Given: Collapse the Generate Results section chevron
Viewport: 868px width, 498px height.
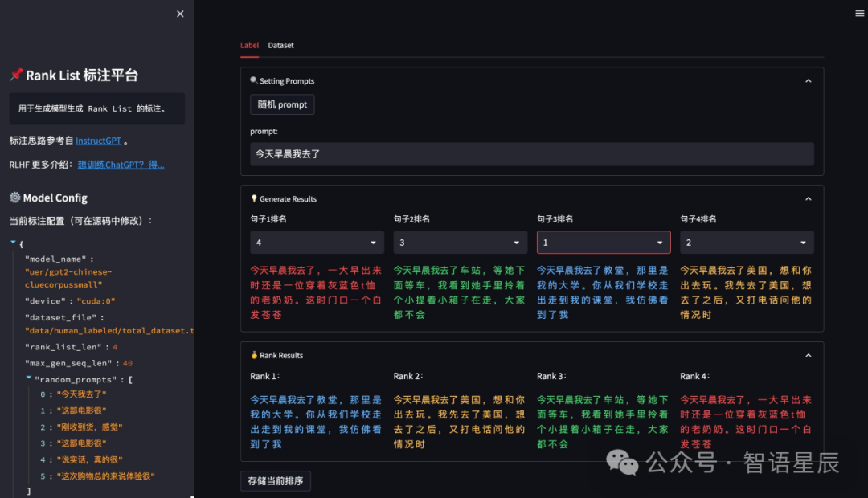Looking at the screenshot, I should point(808,198).
